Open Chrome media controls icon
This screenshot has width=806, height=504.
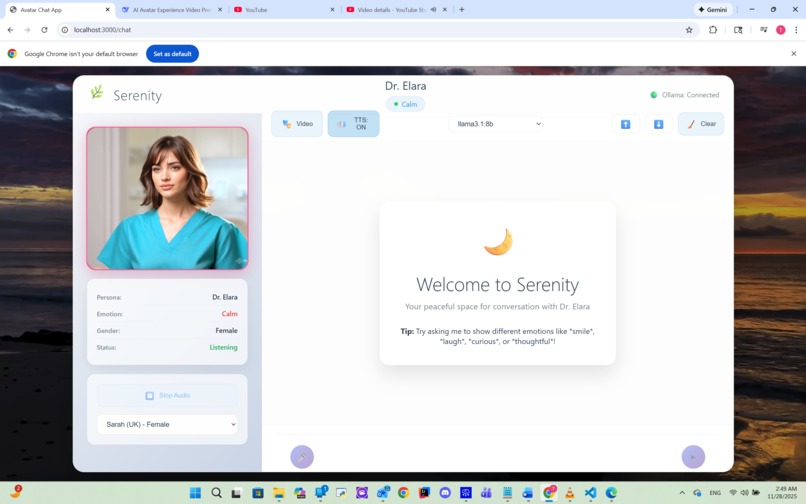click(x=763, y=30)
